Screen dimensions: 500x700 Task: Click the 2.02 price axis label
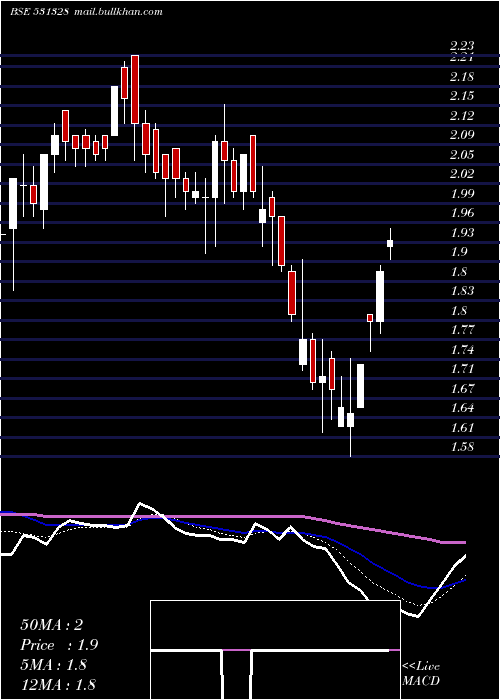462,174
